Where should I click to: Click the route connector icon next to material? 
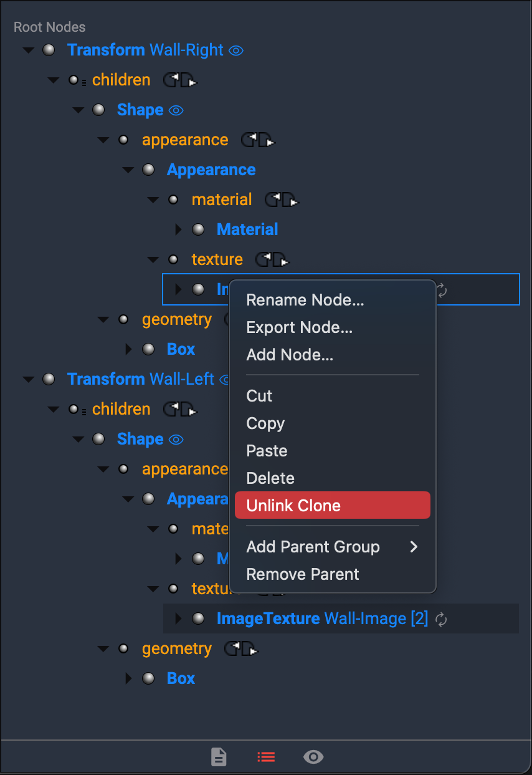(282, 200)
